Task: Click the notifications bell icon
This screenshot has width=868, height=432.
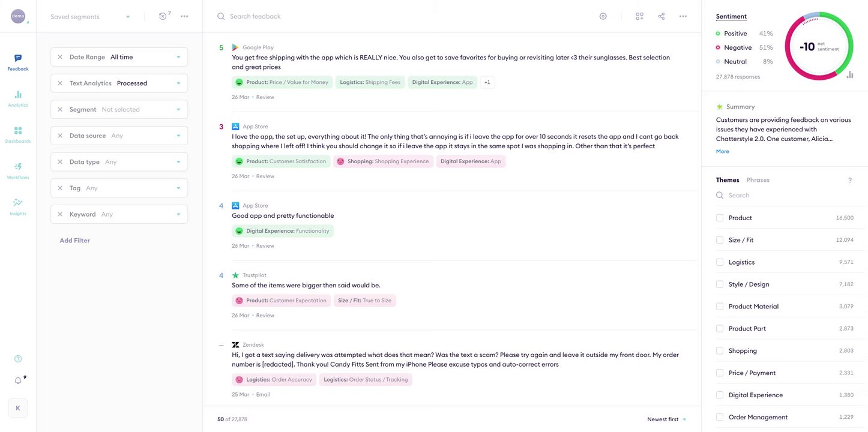Action: (x=18, y=380)
